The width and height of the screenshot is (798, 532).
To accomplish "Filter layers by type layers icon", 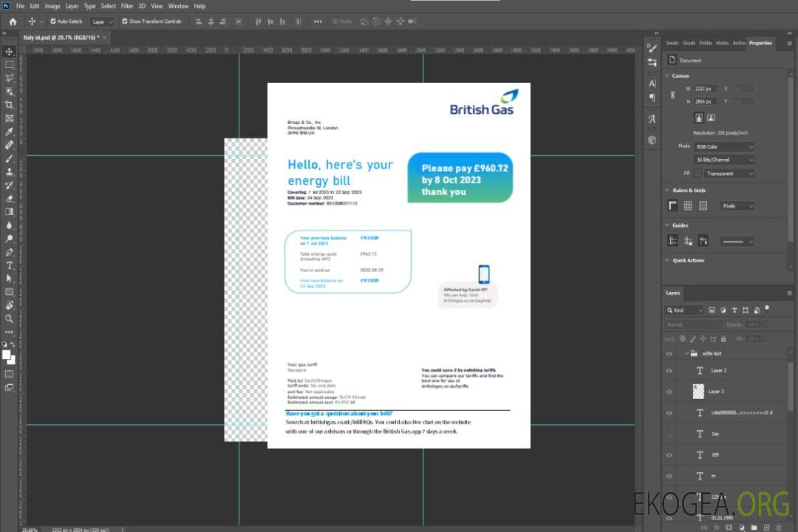I will pyautogui.click(x=734, y=310).
